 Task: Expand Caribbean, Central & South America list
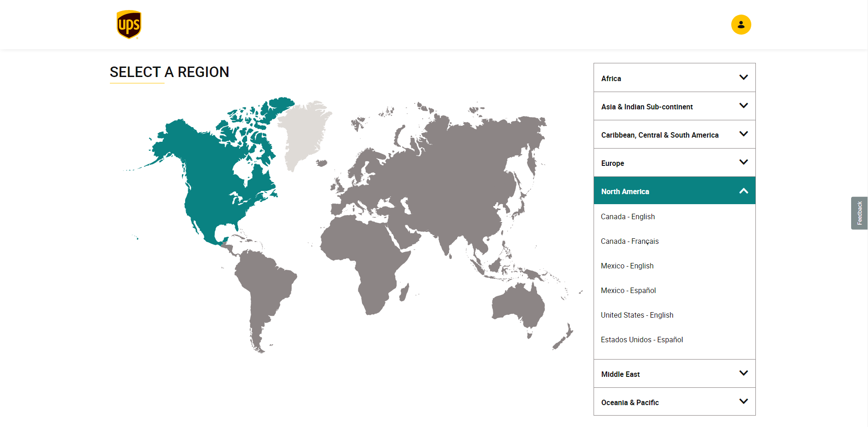(x=674, y=134)
